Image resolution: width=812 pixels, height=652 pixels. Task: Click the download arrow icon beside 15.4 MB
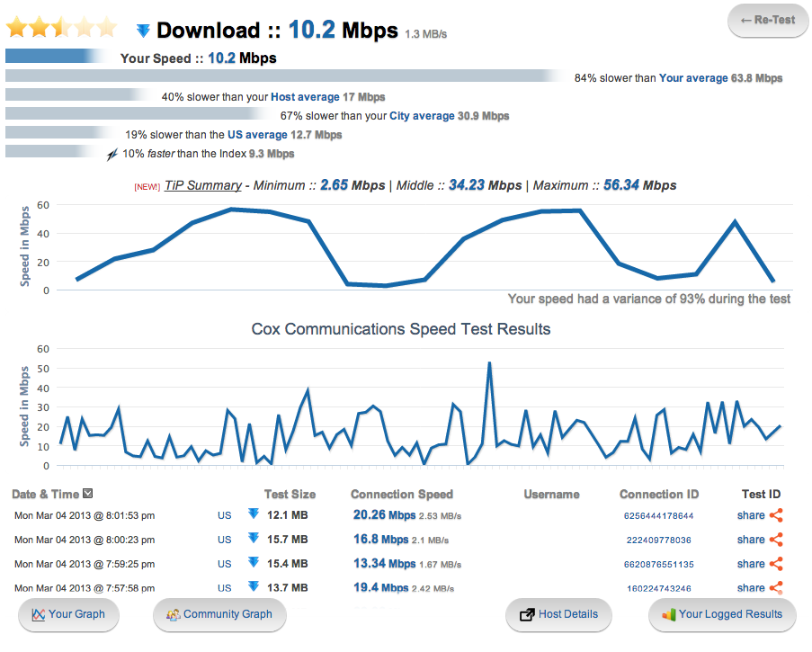(x=254, y=562)
